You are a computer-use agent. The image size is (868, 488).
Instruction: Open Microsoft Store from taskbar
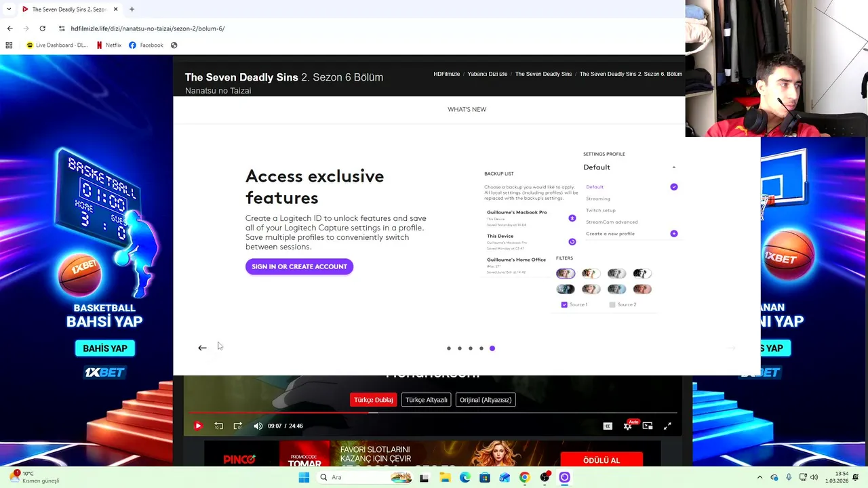(484, 477)
